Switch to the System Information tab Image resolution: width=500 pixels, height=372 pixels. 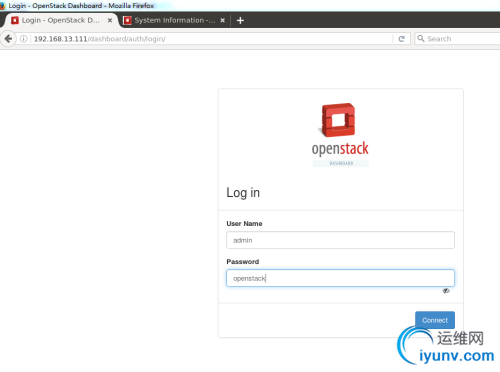[x=175, y=20]
